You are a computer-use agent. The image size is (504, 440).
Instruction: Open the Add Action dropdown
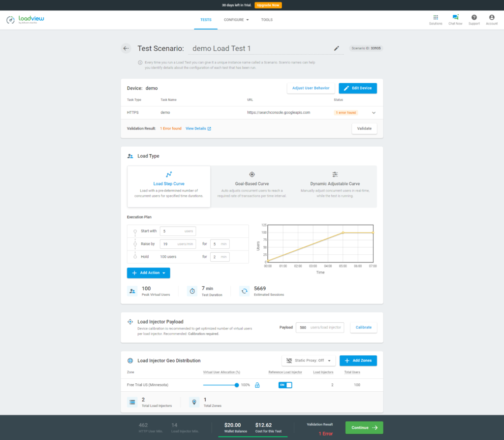tap(149, 273)
